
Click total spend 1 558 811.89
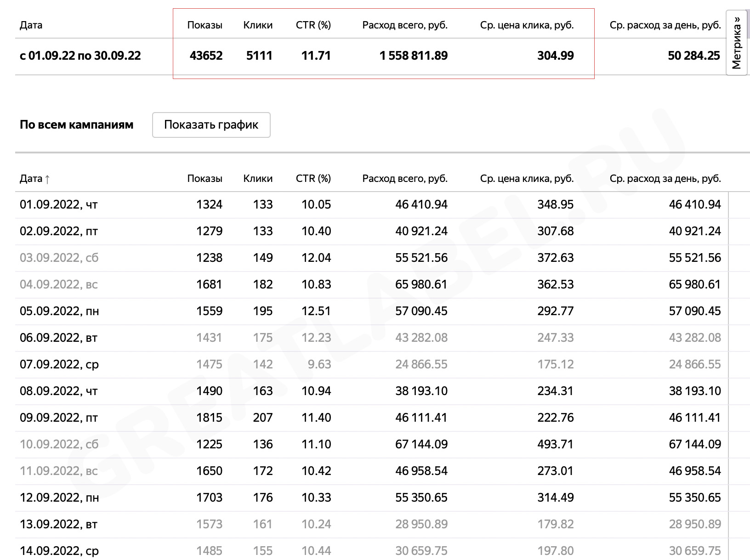414,56
